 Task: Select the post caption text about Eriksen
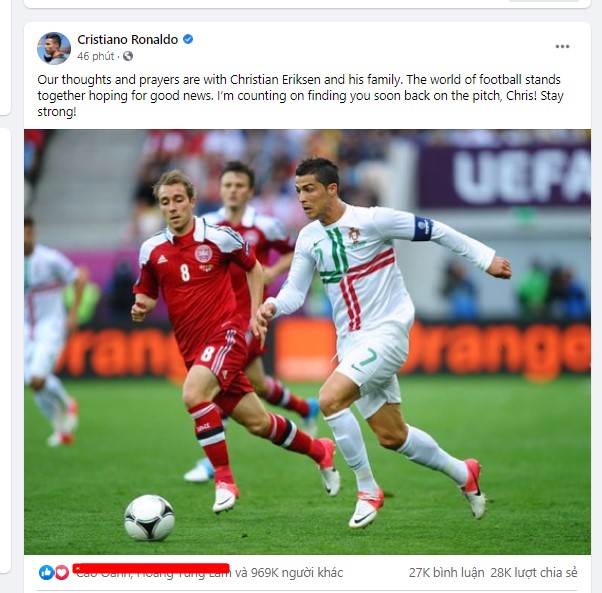[300, 96]
